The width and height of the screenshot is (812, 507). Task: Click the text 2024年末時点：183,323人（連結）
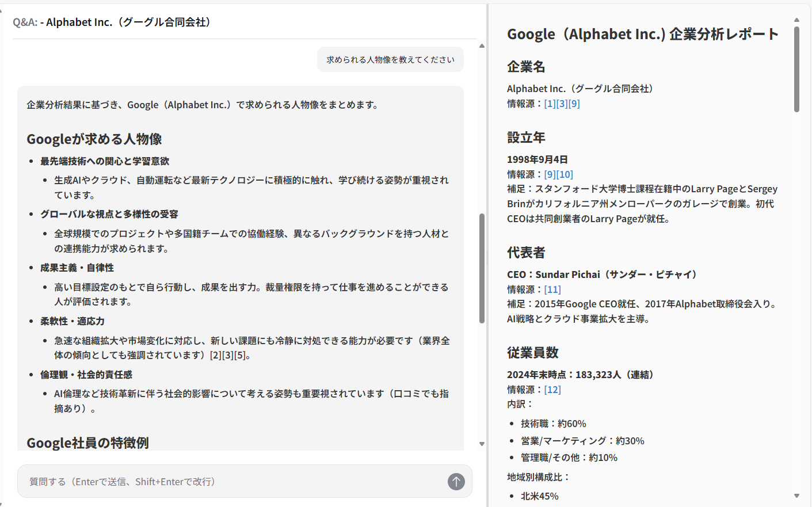[582, 375]
